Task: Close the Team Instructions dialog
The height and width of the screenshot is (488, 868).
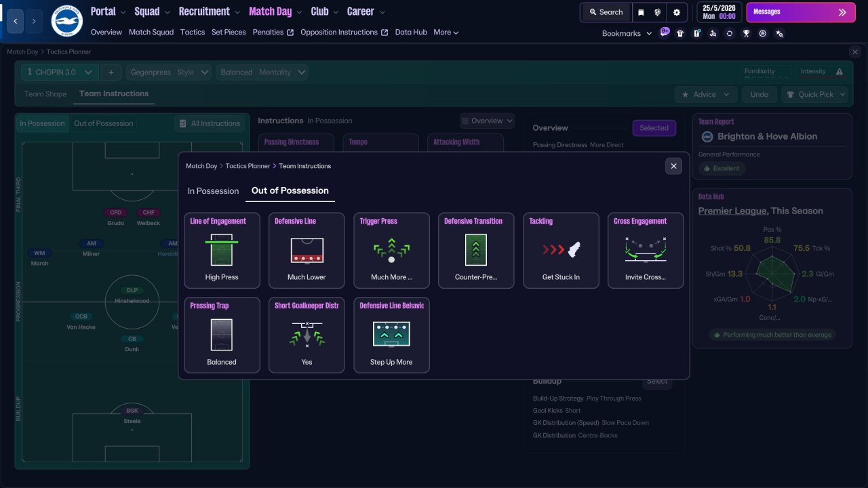Action: pos(673,166)
